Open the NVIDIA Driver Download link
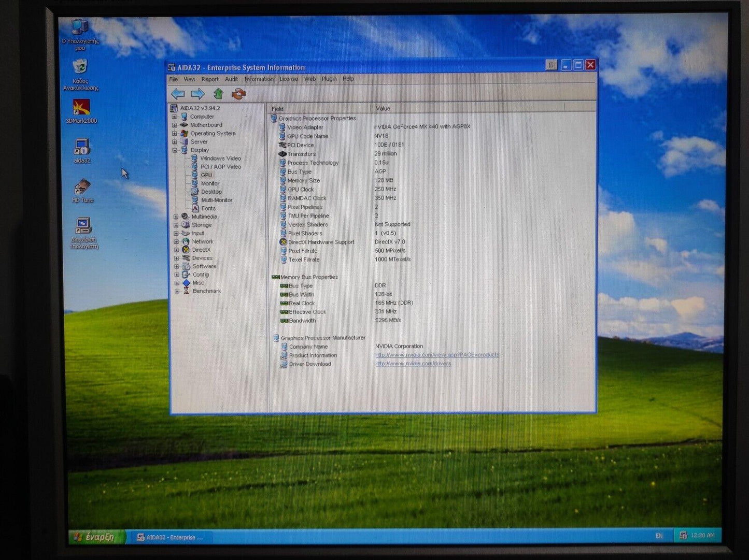Screen dimensions: 749x560 click(x=413, y=364)
